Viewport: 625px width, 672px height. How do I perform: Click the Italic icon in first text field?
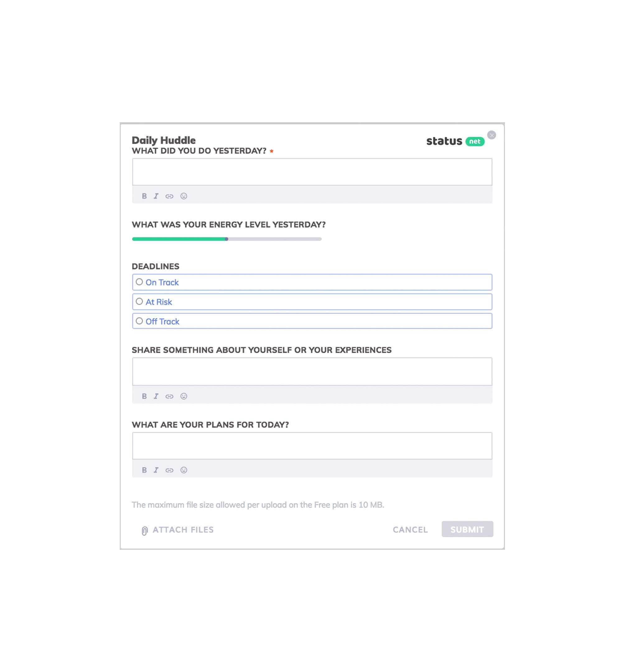(156, 196)
